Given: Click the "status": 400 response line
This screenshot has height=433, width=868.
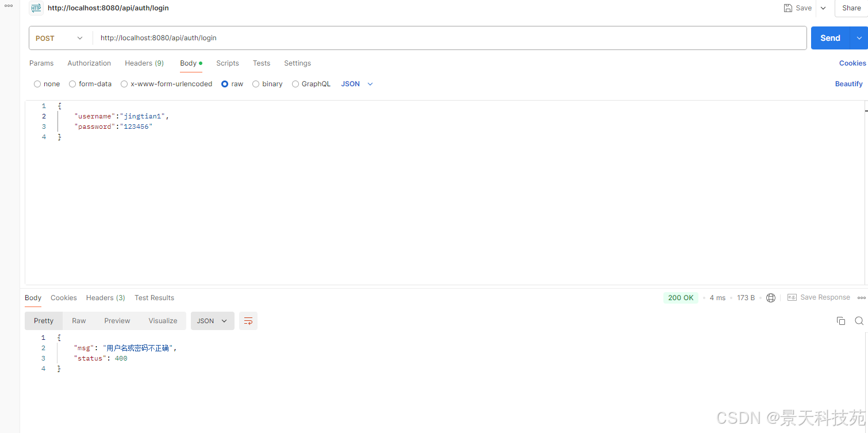Looking at the screenshot, I should pos(101,358).
